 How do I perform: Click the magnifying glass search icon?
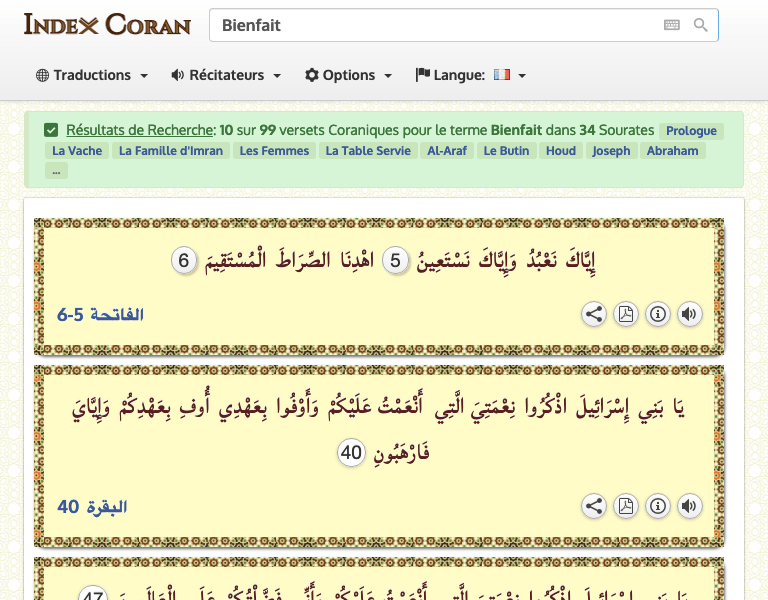pos(701,25)
